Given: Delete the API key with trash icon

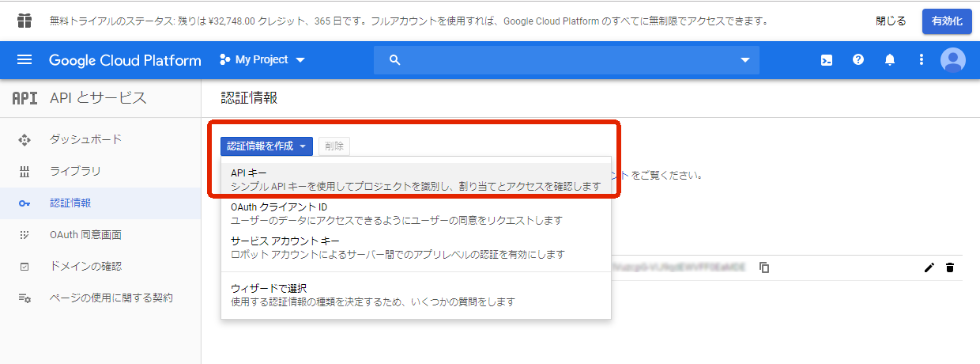Looking at the screenshot, I should click(x=950, y=267).
